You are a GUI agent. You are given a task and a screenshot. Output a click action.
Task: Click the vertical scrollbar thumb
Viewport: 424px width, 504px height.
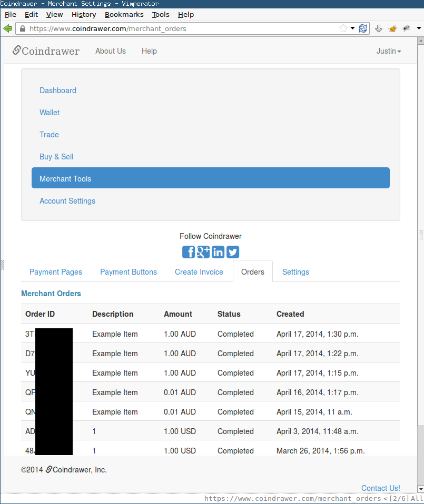click(x=420, y=235)
